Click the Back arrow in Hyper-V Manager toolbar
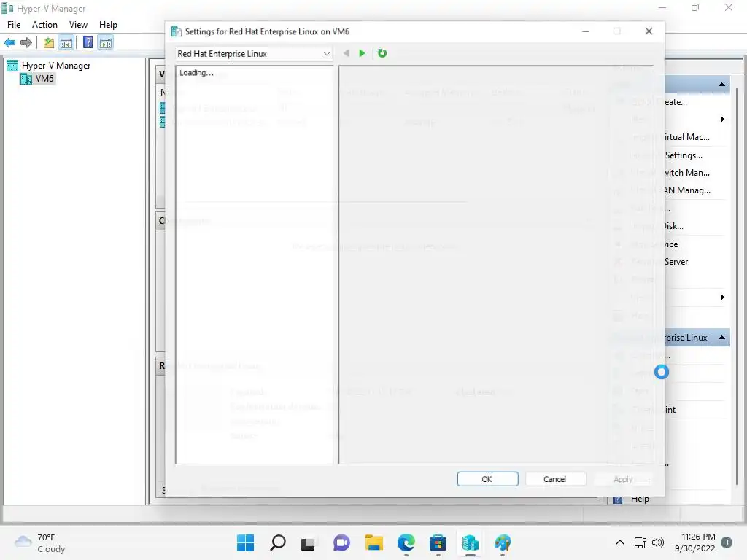The height and width of the screenshot is (560, 747). coord(9,43)
